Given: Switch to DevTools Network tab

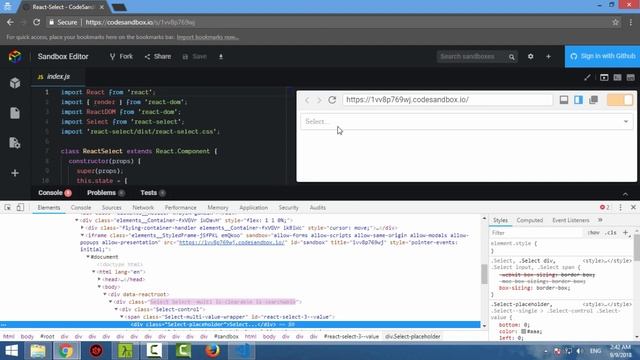Looking at the screenshot, I should point(143,208).
